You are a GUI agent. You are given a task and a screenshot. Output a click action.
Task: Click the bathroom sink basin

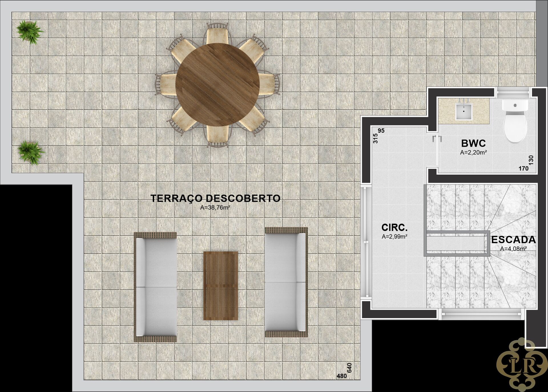(464, 112)
